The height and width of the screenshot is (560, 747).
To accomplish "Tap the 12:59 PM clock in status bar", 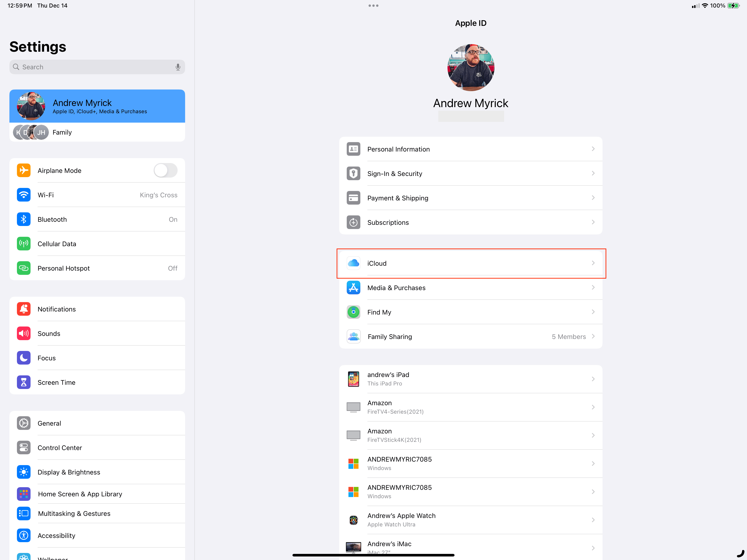I will pyautogui.click(x=19, y=5).
